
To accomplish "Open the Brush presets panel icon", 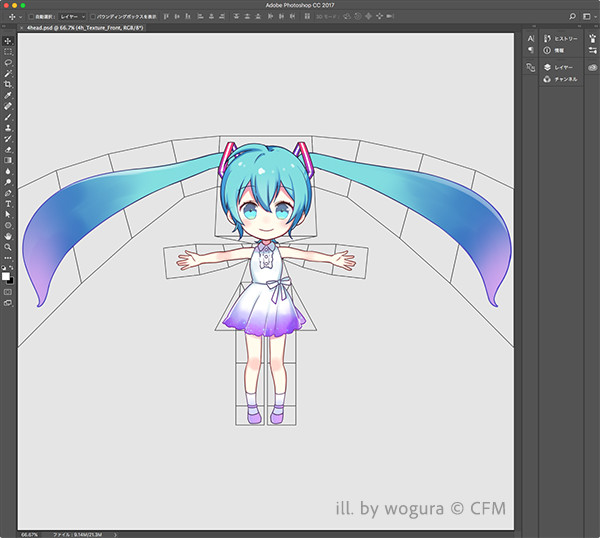I will pyautogui.click(x=593, y=38).
